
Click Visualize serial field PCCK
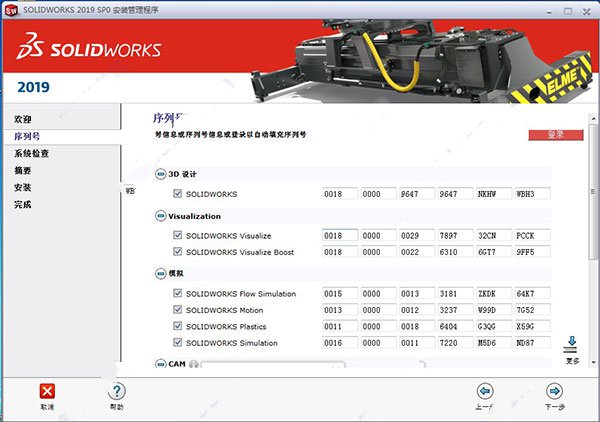point(533,235)
